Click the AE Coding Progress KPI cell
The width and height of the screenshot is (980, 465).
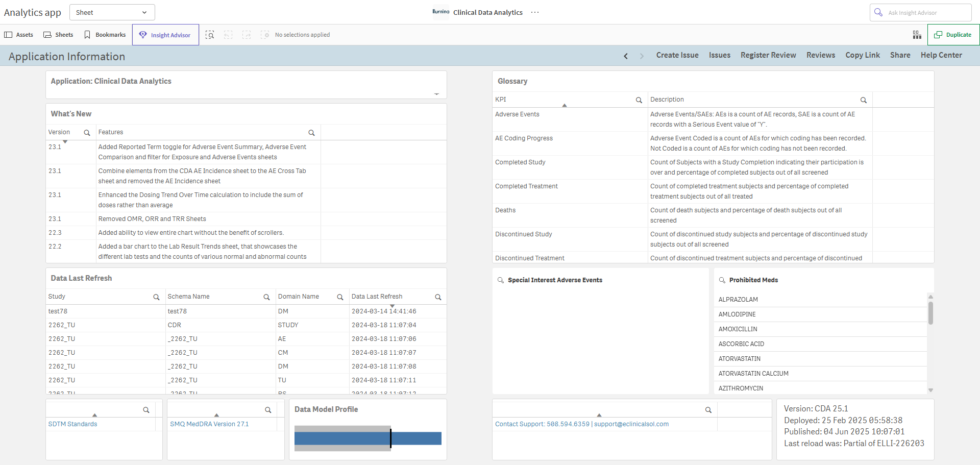[x=570, y=143]
